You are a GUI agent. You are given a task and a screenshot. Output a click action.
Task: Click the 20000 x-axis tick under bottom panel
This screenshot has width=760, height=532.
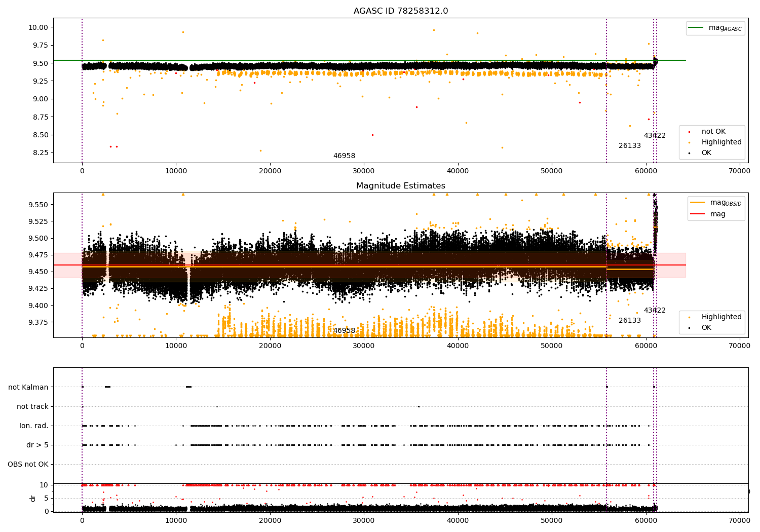(270, 520)
